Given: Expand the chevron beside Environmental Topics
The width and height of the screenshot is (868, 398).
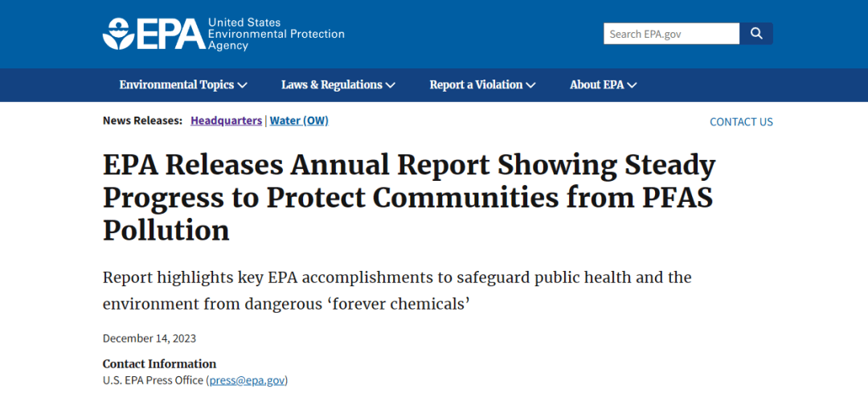Looking at the screenshot, I should click(243, 85).
